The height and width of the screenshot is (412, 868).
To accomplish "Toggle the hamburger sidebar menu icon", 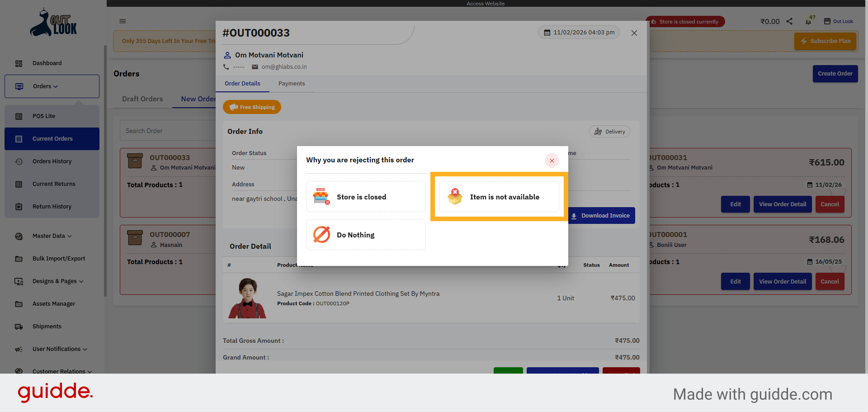I will [x=123, y=21].
